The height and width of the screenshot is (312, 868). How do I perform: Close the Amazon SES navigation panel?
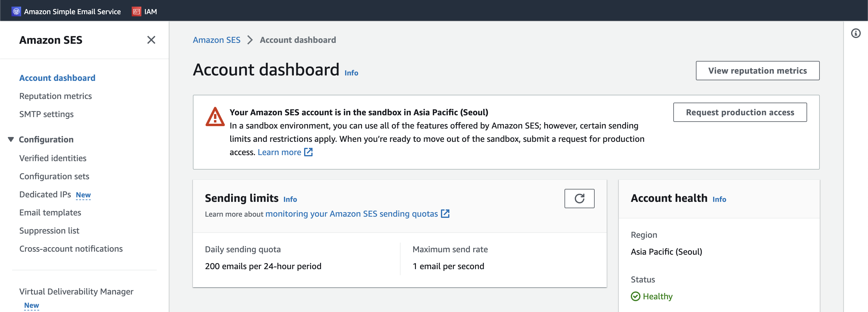151,40
